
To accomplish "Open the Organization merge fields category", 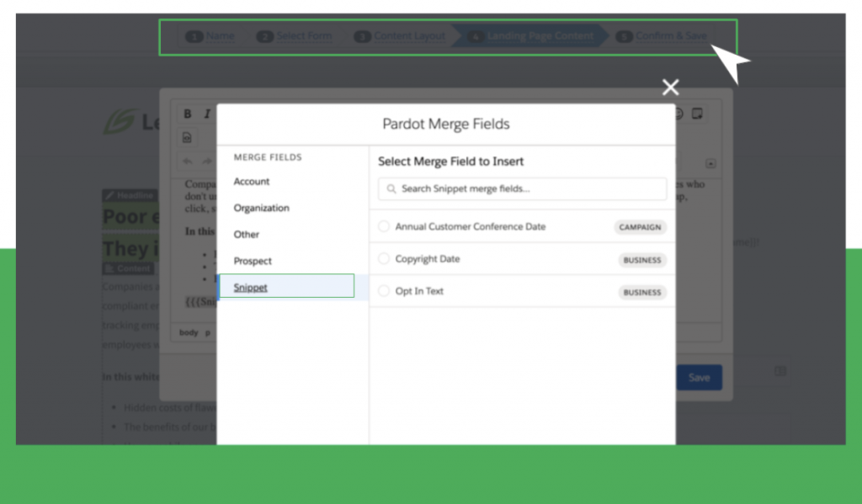I will [261, 208].
